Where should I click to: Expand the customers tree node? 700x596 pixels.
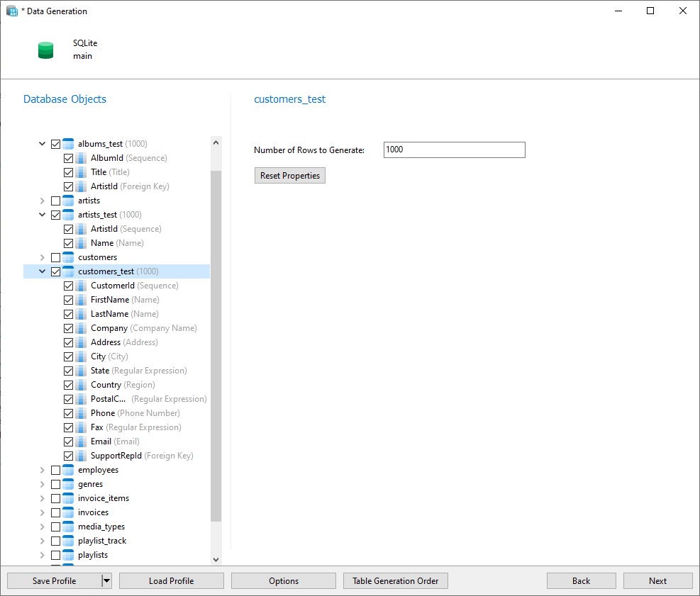[x=42, y=257]
